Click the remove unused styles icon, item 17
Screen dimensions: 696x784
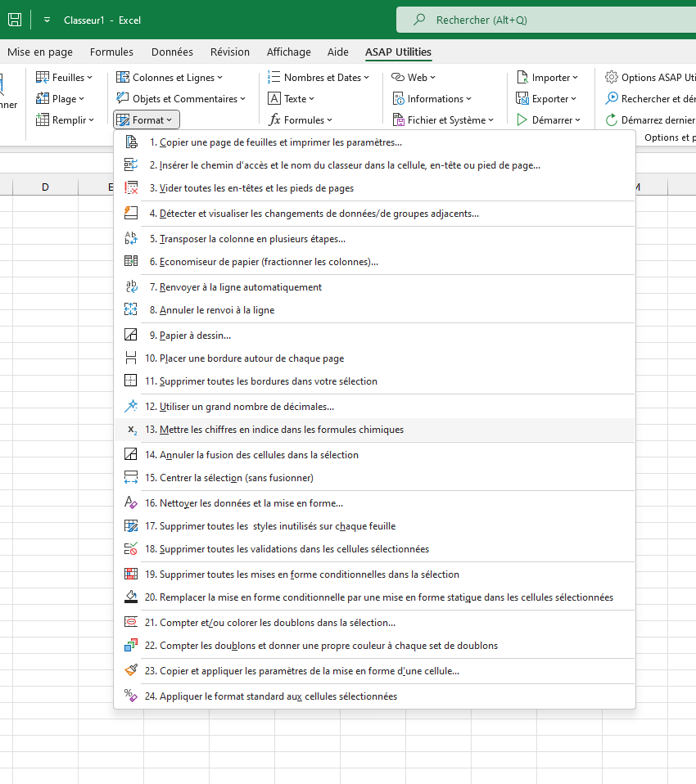click(131, 525)
